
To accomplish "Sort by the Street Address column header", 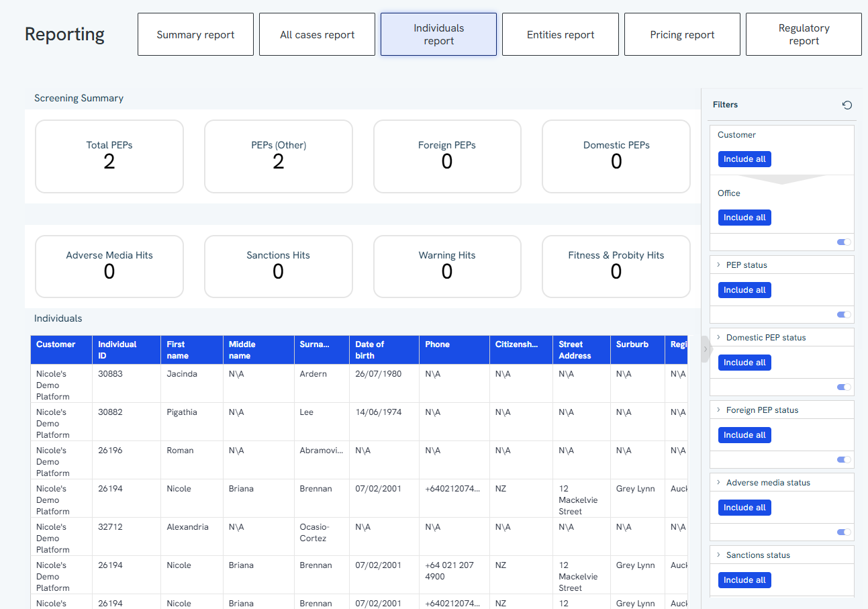I will [581, 350].
